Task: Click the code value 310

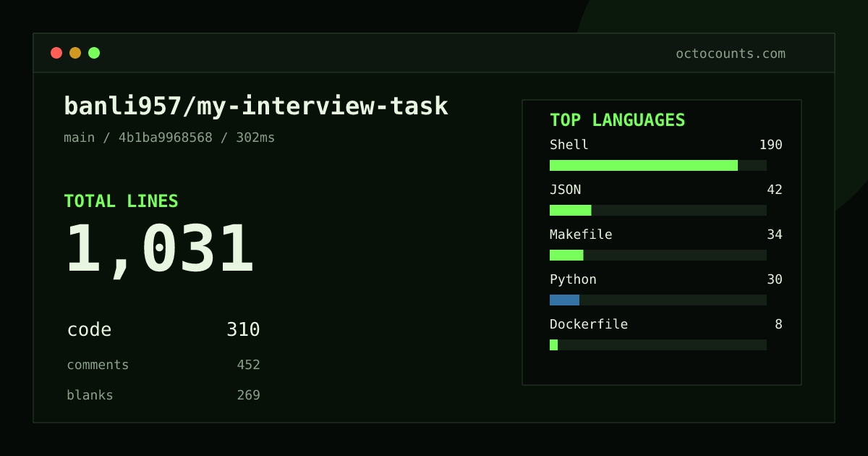Action: point(243,330)
